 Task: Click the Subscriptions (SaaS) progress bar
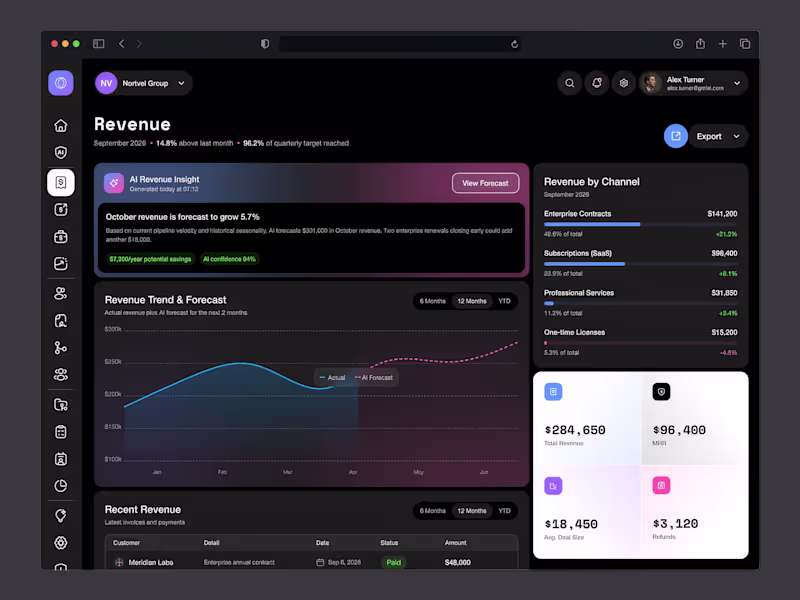tap(640, 264)
